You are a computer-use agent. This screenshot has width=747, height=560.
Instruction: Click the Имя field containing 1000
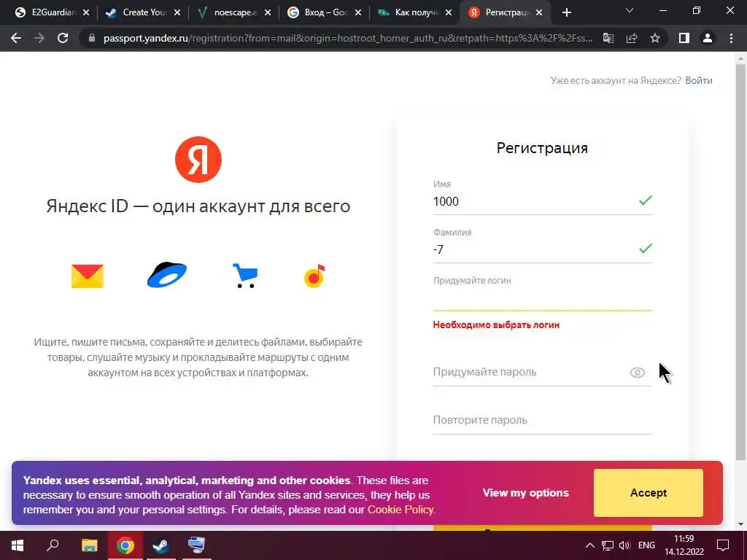click(x=542, y=201)
